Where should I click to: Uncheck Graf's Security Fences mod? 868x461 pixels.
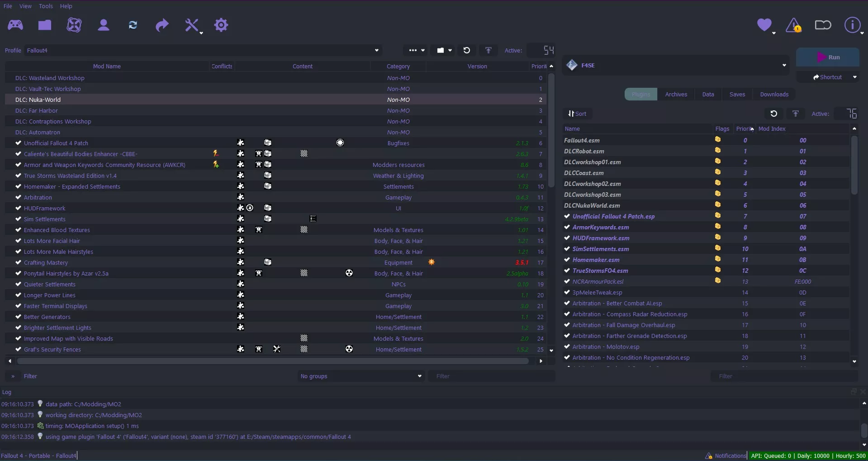pos(18,349)
